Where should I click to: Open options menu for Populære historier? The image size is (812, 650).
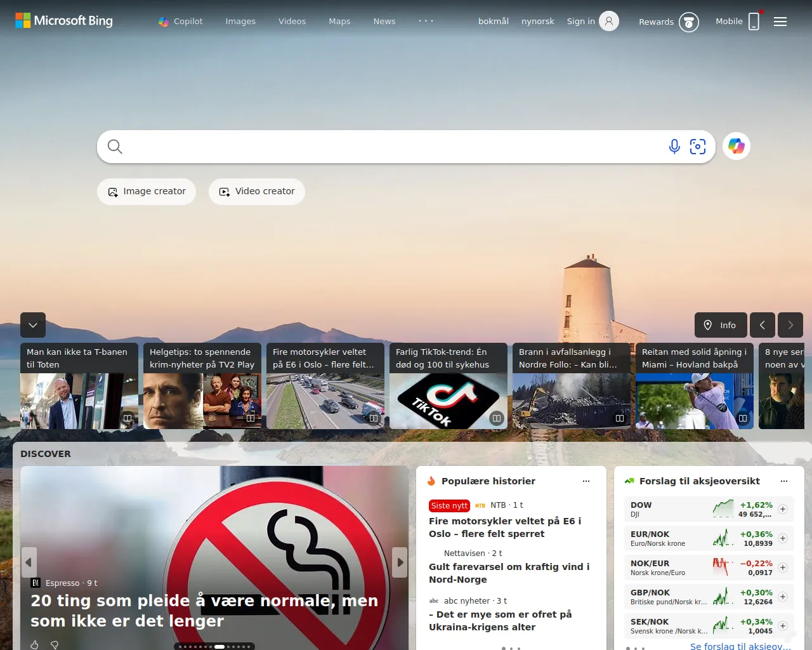coord(586,481)
